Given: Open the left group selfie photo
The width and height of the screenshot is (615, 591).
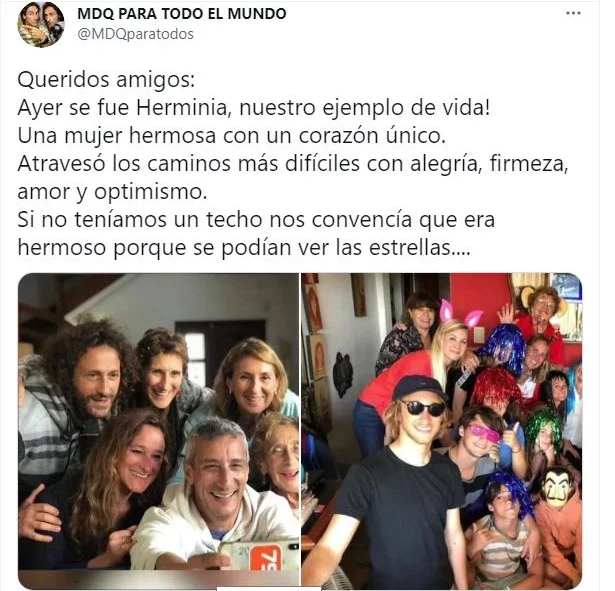Looking at the screenshot, I should [x=158, y=422].
